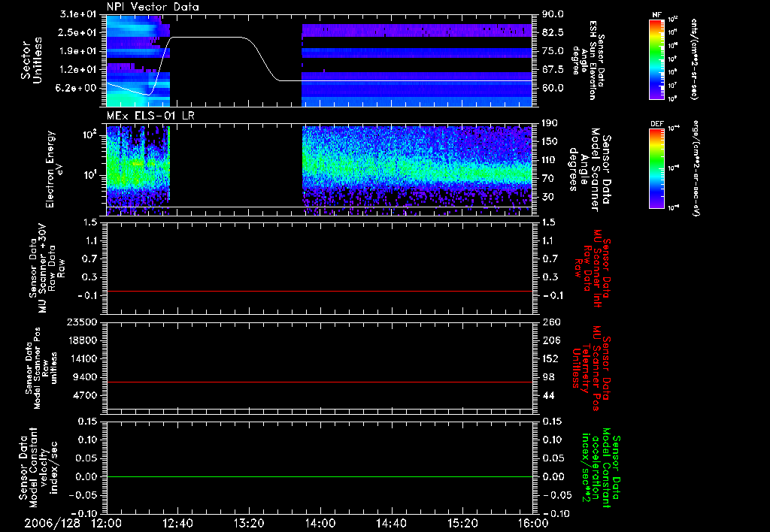Click the '14:40' time tick label
This screenshot has height=532, width=770.
point(391,524)
